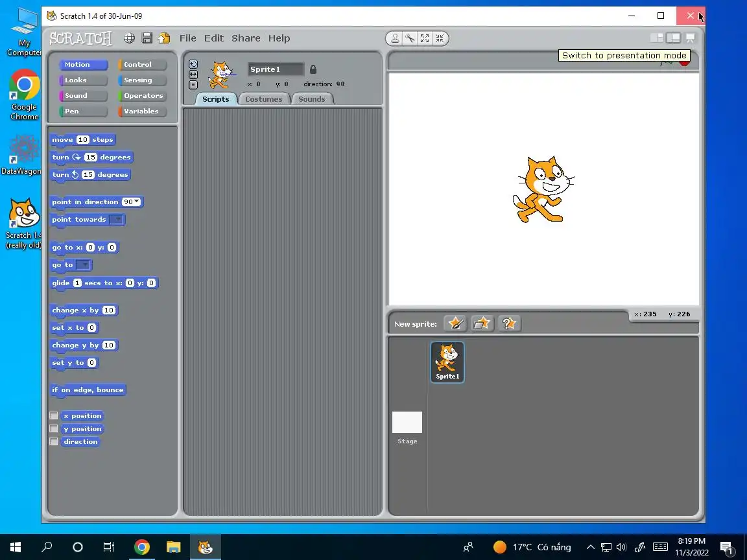Open the notification center icon
This screenshot has width=747, height=560.
pos(726,547)
